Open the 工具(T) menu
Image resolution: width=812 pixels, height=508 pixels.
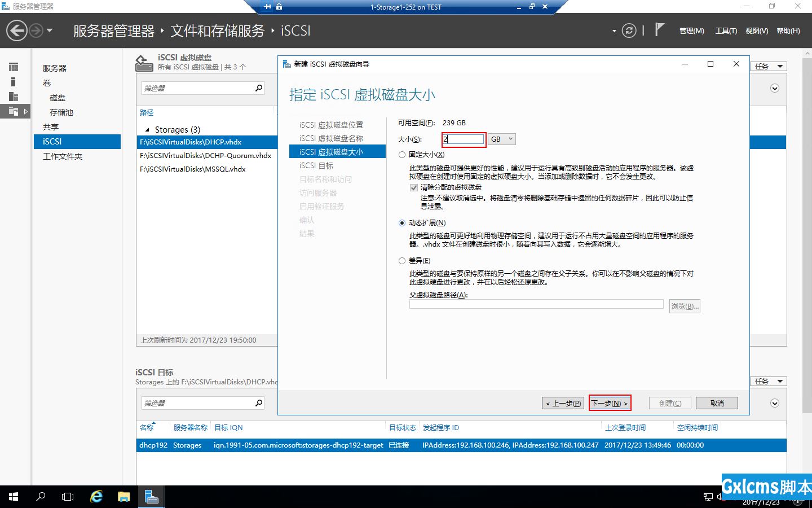pyautogui.click(x=726, y=31)
